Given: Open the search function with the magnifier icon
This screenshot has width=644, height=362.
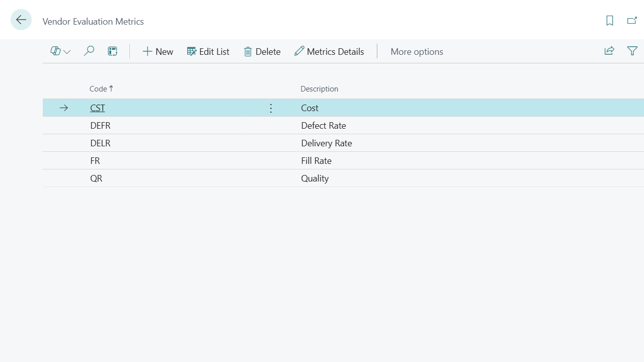Looking at the screenshot, I should coord(89,51).
